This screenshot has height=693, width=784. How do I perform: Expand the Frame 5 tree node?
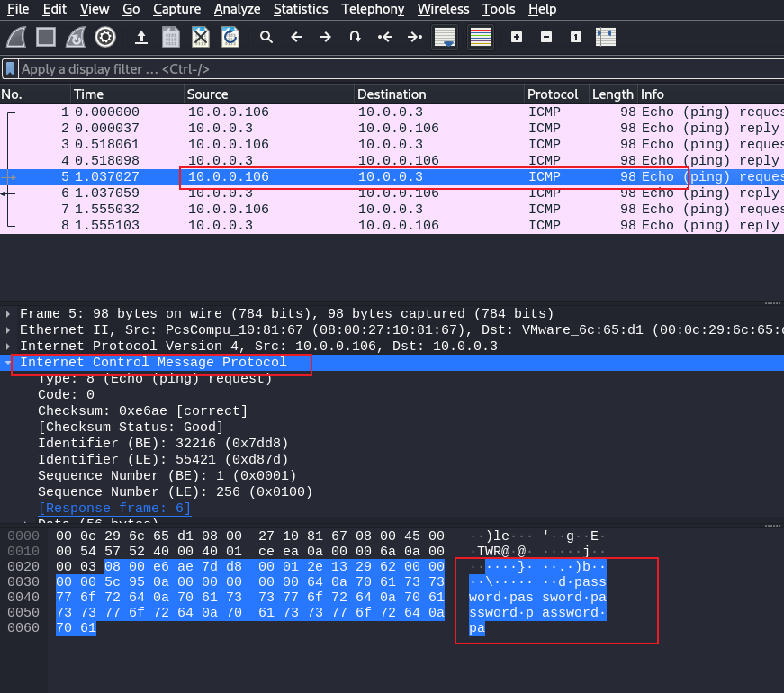[8, 314]
